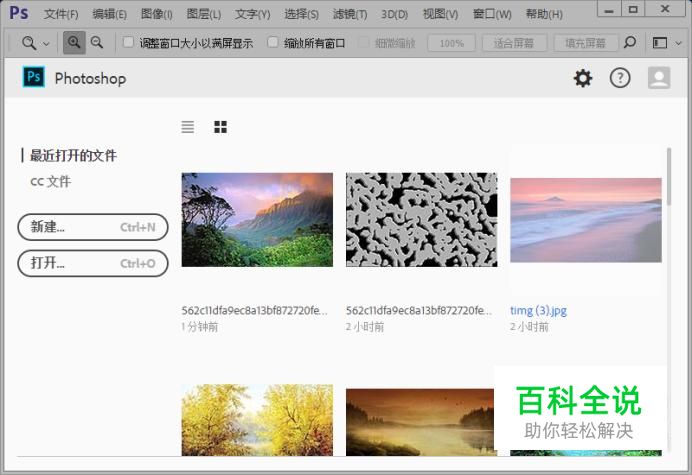Screen dimensions: 692x475
Task: Click the file name dated 1 分钟前
Action: tap(255, 310)
